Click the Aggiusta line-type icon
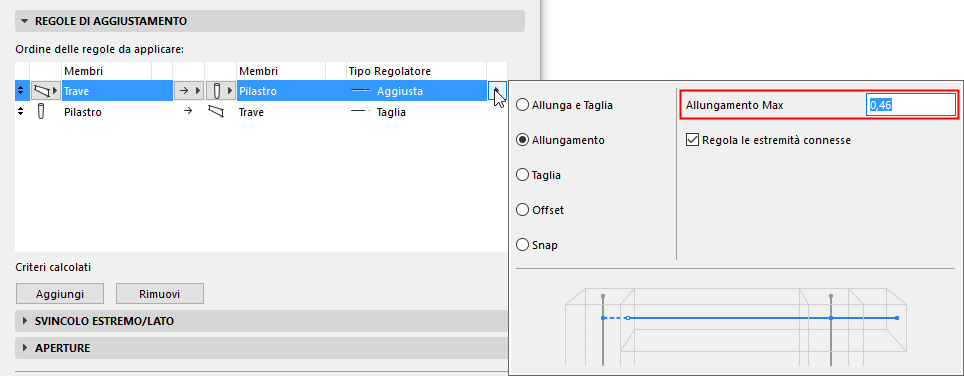Viewport: 964px width, 376px height. [361, 91]
